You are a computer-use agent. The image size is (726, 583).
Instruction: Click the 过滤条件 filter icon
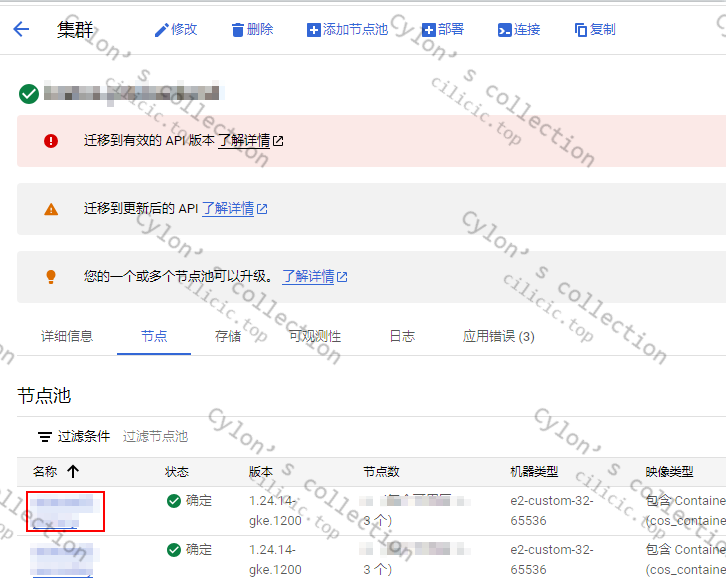[45, 437]
